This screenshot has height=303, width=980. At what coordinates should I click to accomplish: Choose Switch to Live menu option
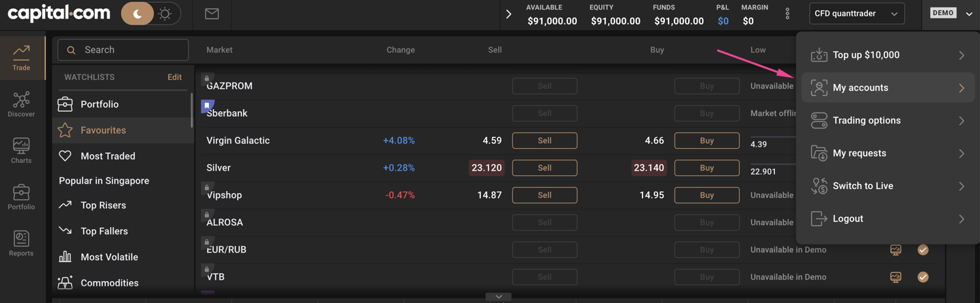tap(888, 186)
